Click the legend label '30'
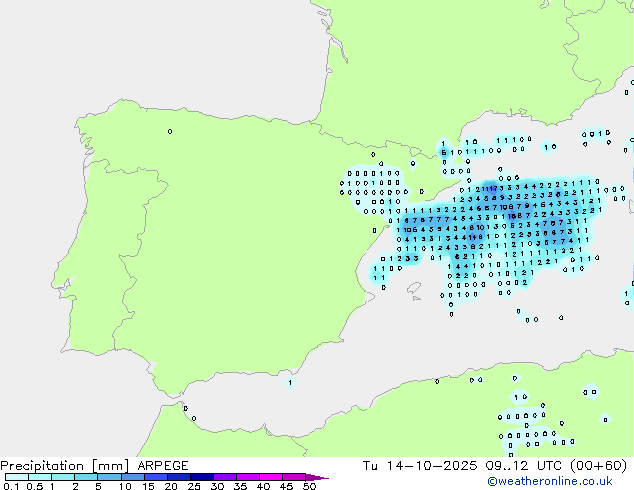This screenshot has width=634, height=490. (217, 486)
